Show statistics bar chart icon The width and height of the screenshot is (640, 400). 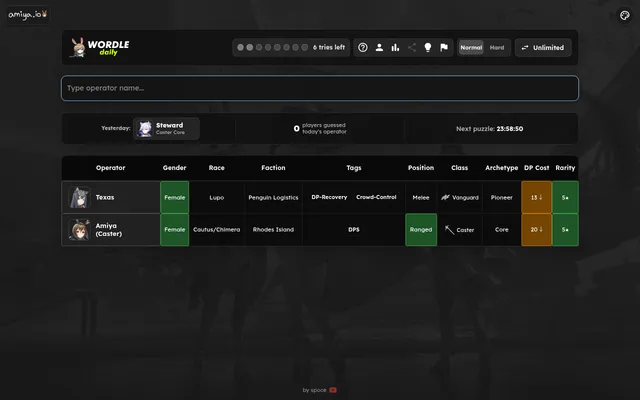[395, 47]
